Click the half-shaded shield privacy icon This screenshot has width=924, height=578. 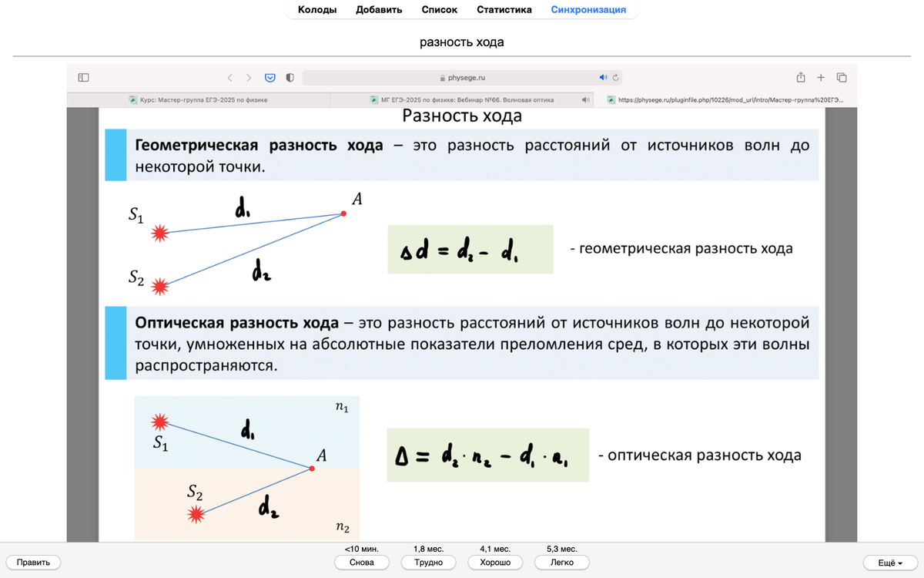click(290, 78)
